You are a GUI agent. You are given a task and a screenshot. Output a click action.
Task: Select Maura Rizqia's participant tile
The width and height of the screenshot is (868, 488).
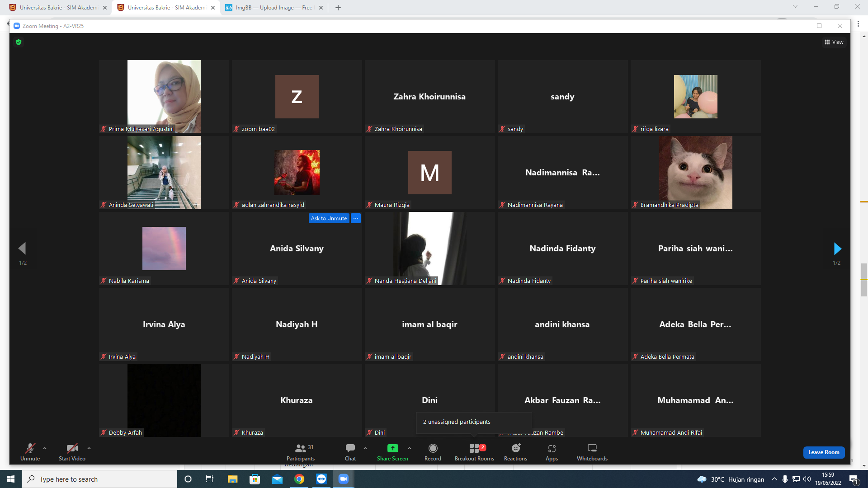click(430, 173)
